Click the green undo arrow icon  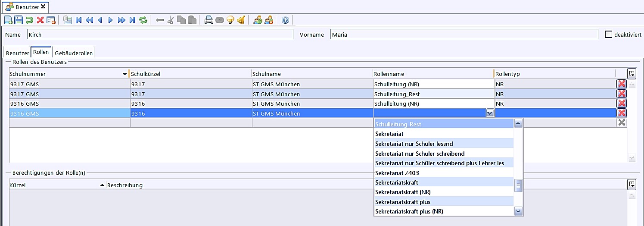pos(29,20)
